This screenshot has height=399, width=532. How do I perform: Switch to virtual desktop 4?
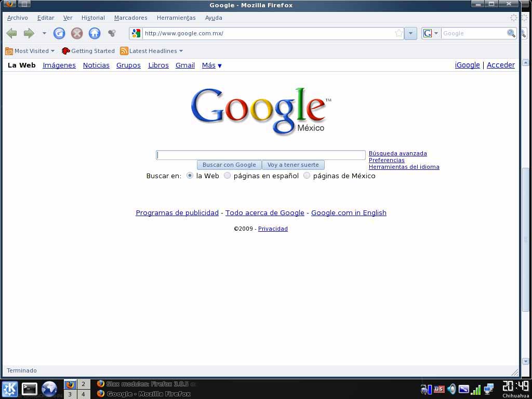pos(84,394)
